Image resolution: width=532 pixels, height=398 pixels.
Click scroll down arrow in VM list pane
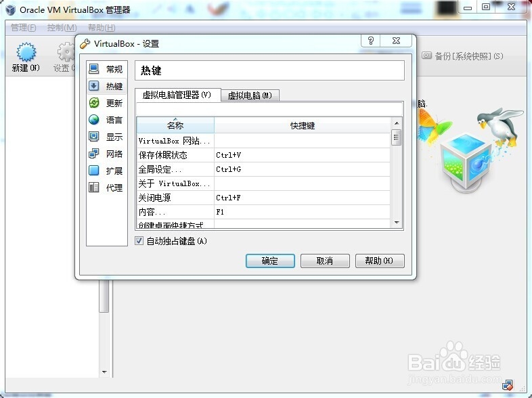pyautogui.click(x=104, y=372)
